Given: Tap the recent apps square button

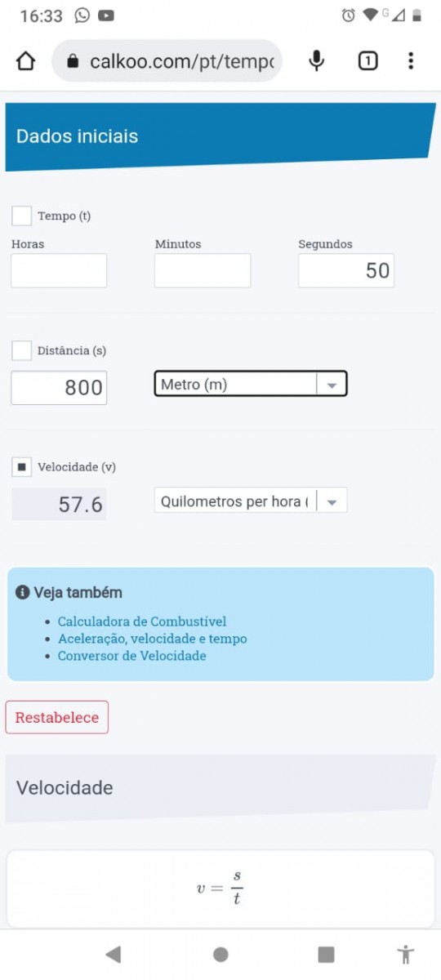Looking at the screenshot, I should point(326,954).
